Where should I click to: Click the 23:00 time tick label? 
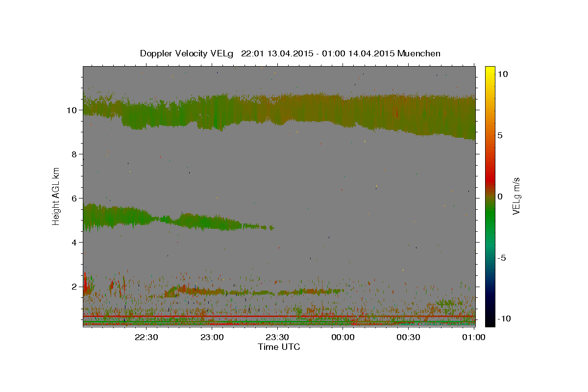coord(212,337)
